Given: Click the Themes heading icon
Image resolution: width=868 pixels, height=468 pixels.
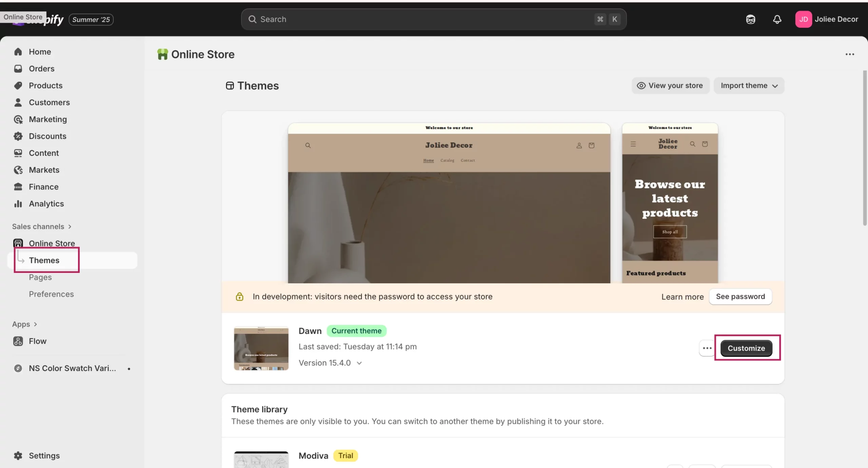Looking at the screenshot, I should [230, 86].
